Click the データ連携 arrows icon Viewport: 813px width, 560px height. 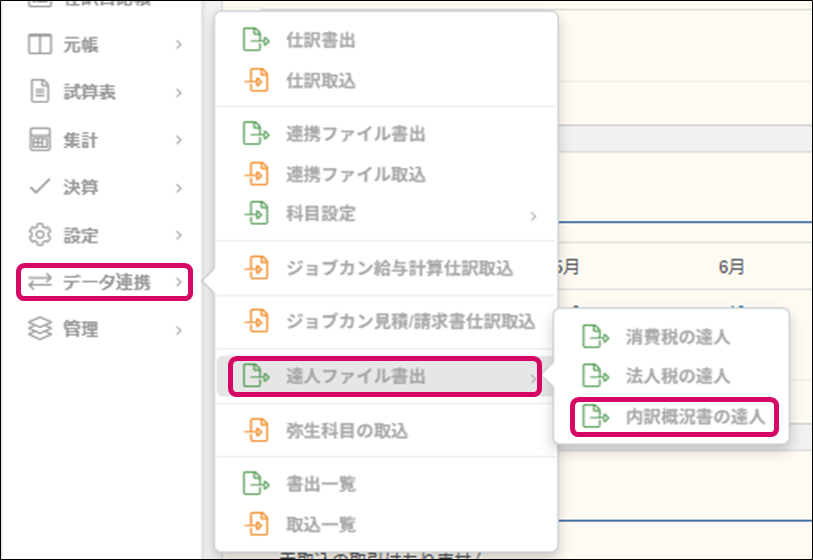tap(40, 282)
